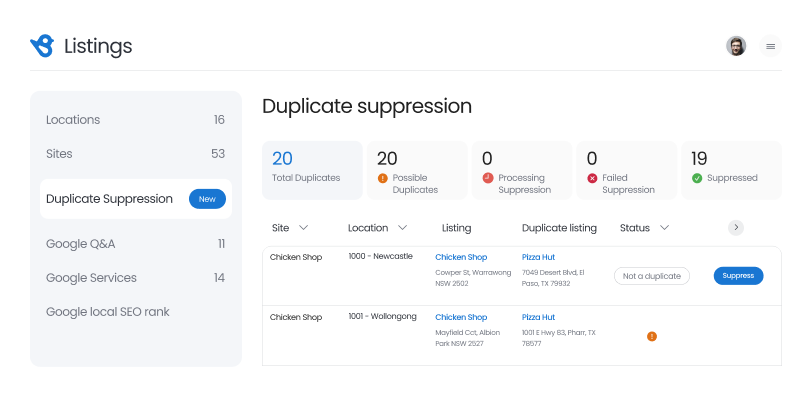Click the '1001 - Wollongong' location cell

pos(382,316)
